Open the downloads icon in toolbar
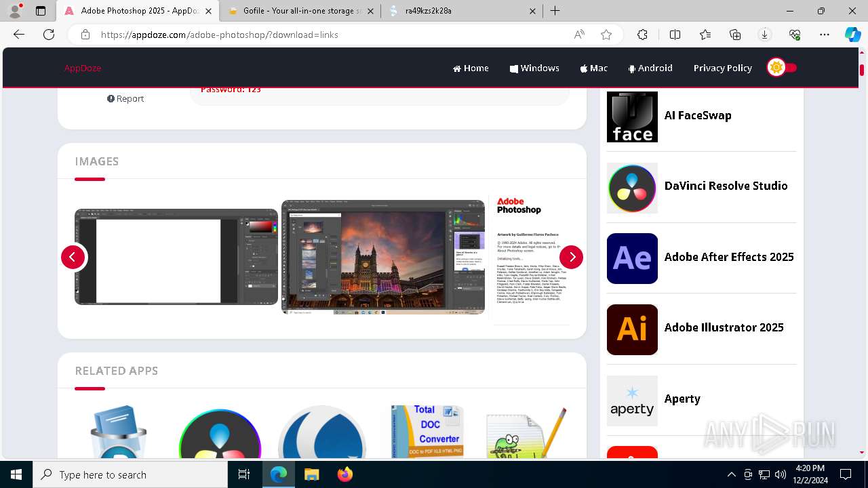Image resolution: width=868 pixels, height=488 pixels. [764, 35]
